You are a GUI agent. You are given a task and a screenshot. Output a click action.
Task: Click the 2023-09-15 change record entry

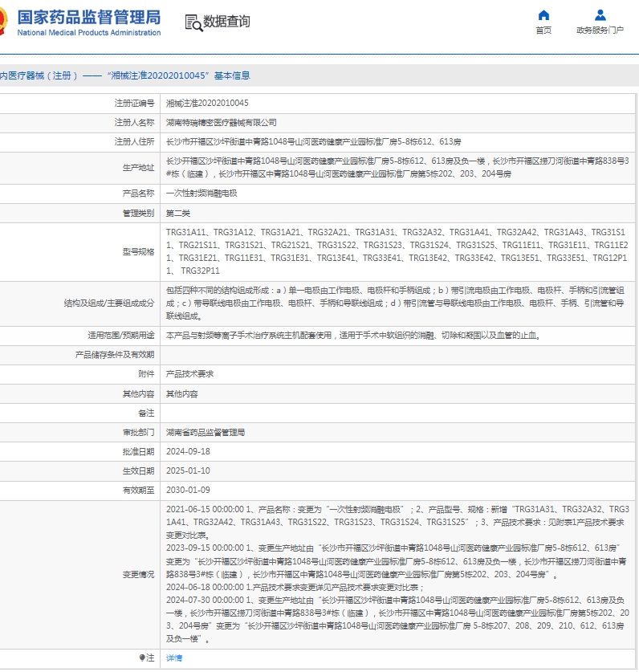[x=397, y=561]
